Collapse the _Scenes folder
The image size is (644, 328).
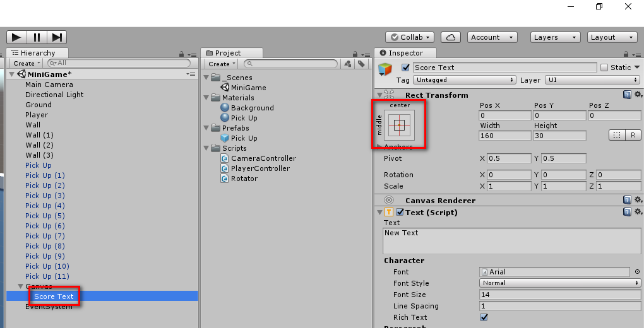click(206, 77)
